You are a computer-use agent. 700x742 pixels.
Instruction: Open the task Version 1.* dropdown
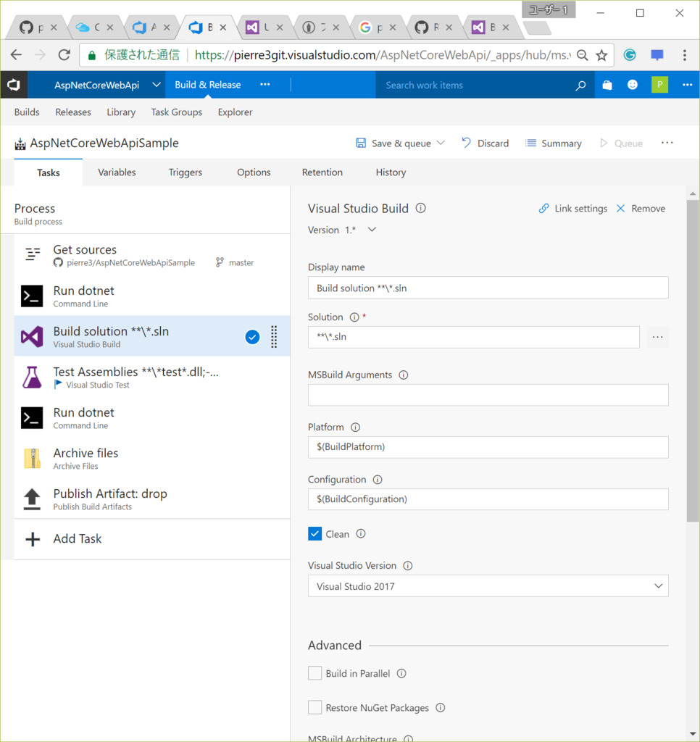click(372, 230)
